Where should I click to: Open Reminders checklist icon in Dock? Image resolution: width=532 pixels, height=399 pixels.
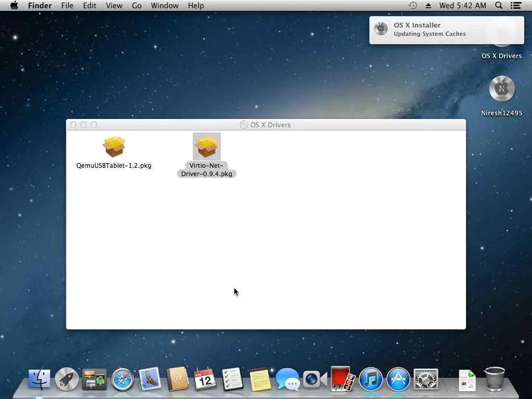tap(232, 379)
